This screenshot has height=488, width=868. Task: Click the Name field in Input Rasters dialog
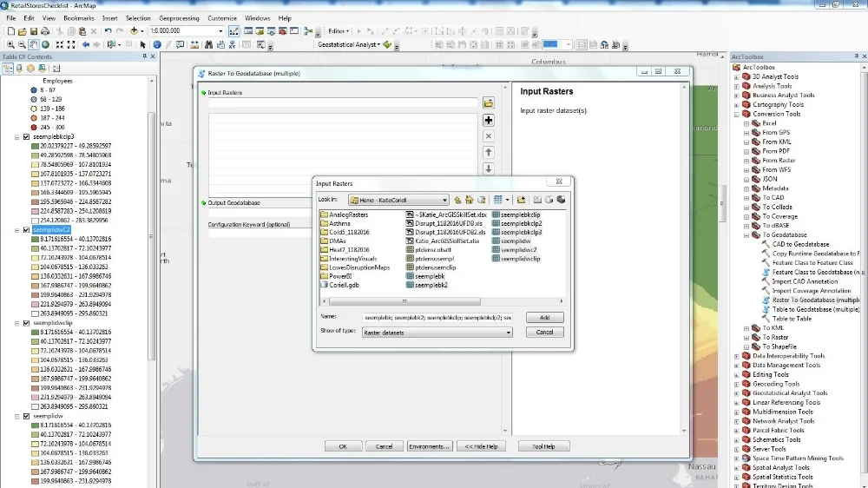tap(437, 318)
